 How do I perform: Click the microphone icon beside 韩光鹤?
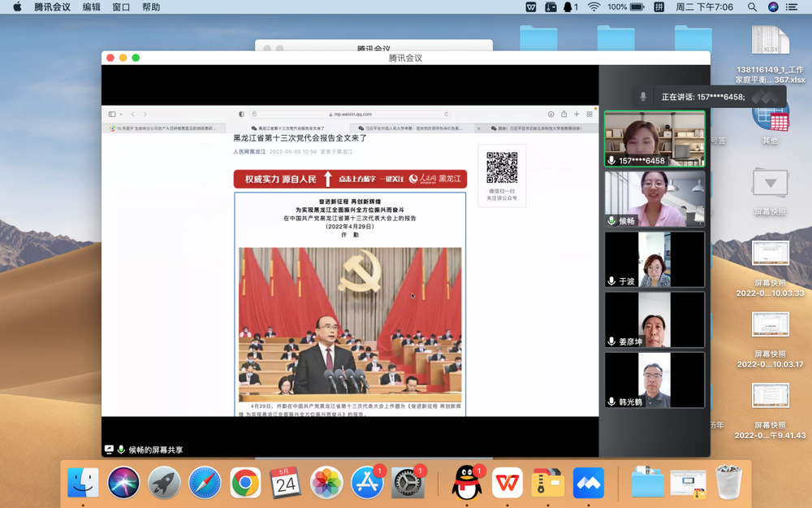(611, 402)
